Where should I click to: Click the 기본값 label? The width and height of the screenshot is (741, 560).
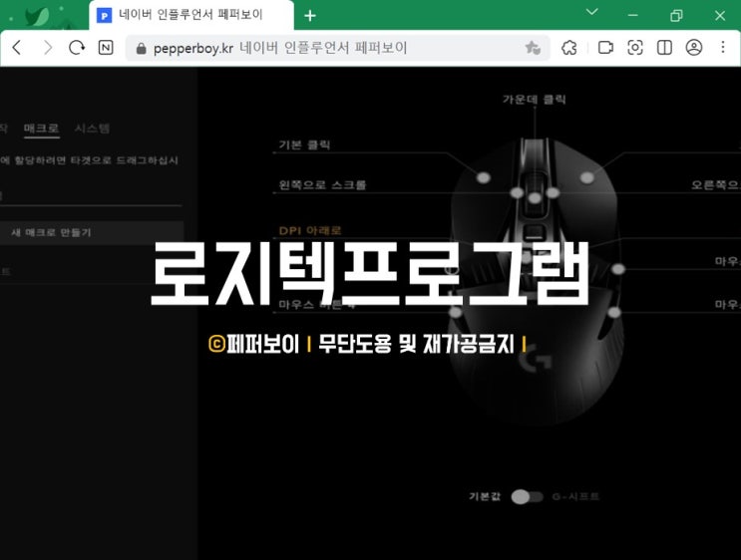click(485, 497)
